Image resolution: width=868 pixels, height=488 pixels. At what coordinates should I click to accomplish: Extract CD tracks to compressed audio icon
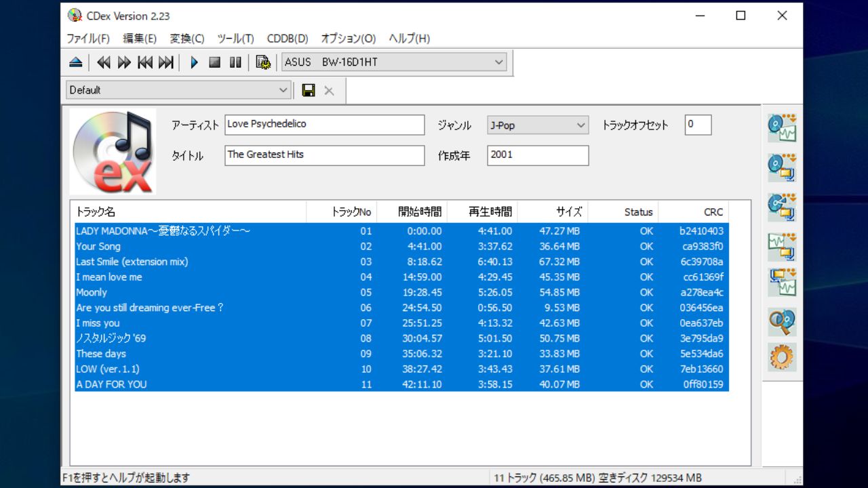(x=782, y=167)
